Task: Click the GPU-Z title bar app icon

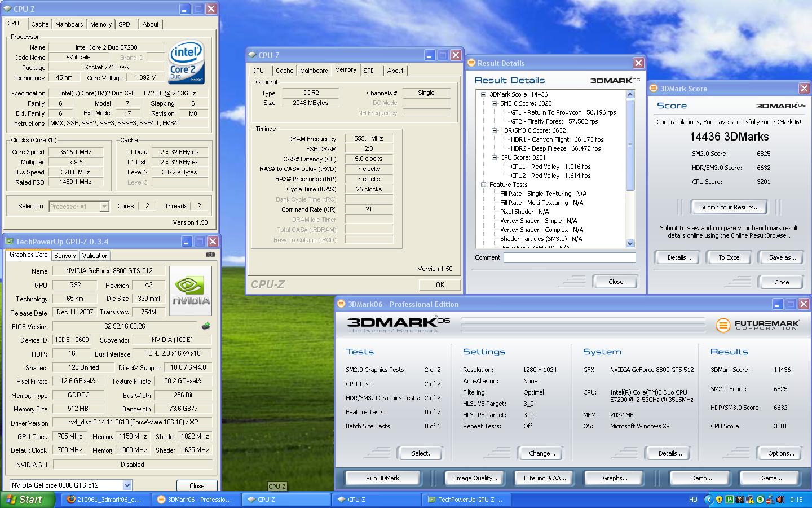Action: pos(10,242)
